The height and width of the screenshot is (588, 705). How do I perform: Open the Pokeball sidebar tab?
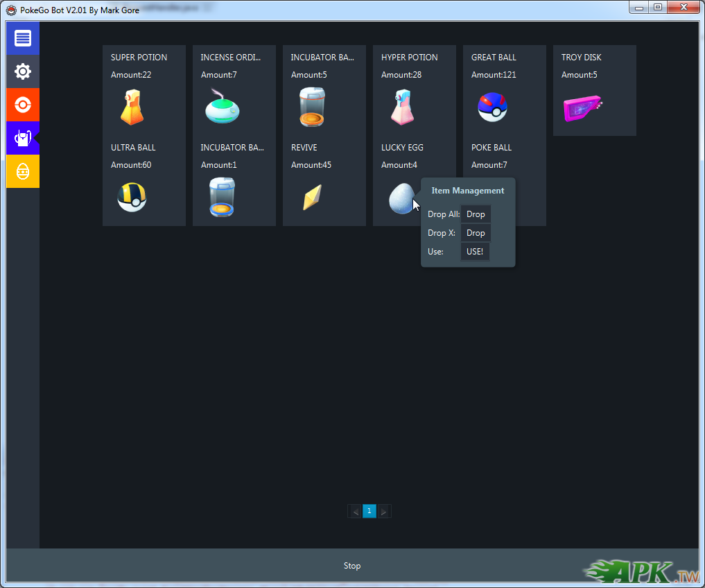pyautogui.click(x=23, y=105)
